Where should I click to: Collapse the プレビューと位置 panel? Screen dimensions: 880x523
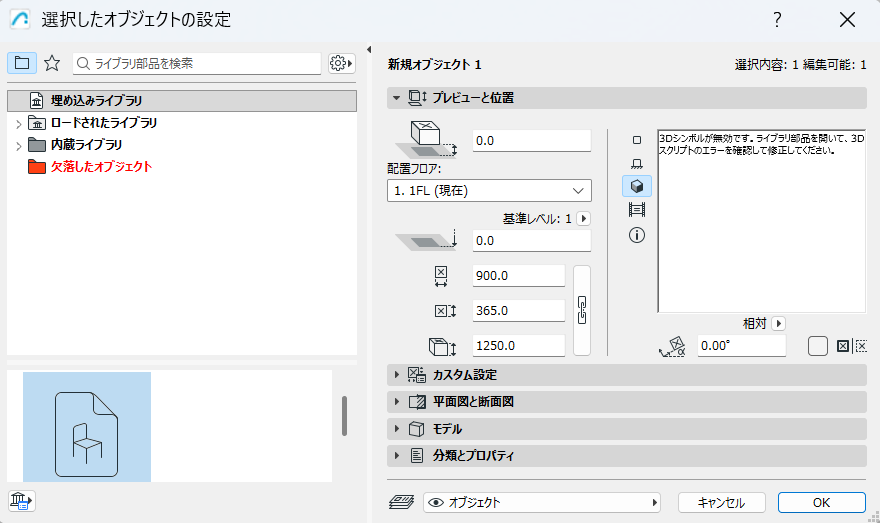[396, 98]
